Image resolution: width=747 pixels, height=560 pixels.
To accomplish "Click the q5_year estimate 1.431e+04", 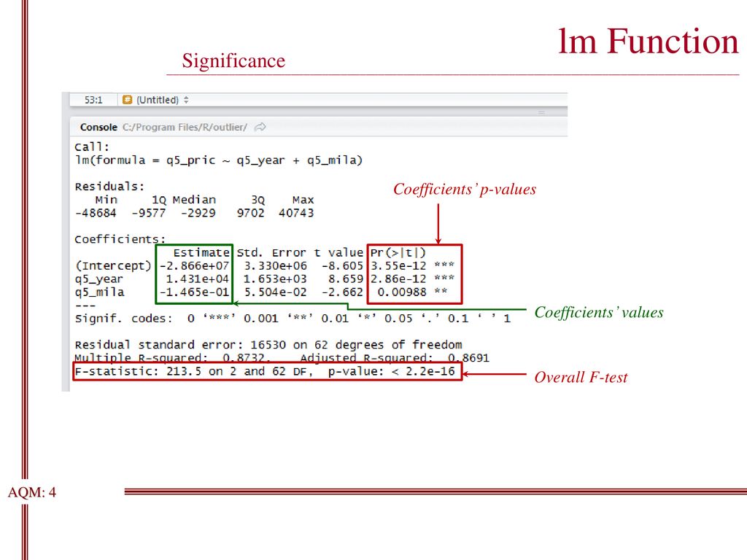I will [x=197, y=279].
